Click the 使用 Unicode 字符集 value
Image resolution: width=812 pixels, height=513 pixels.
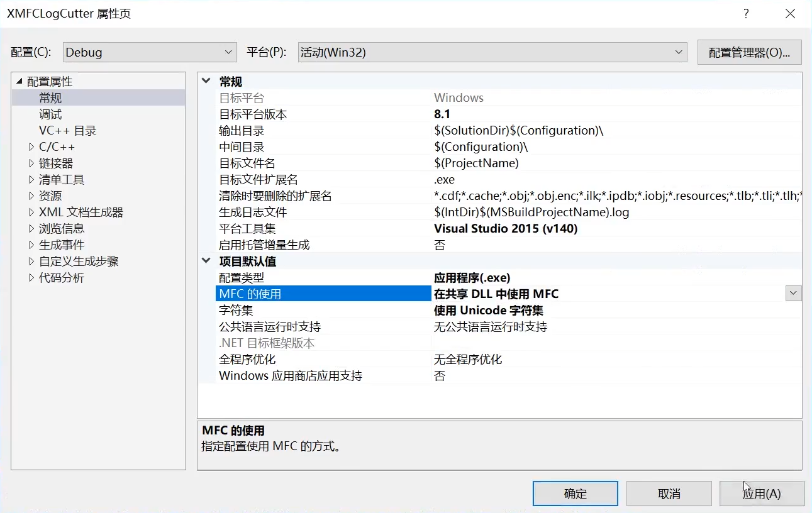tap(489, 311)
